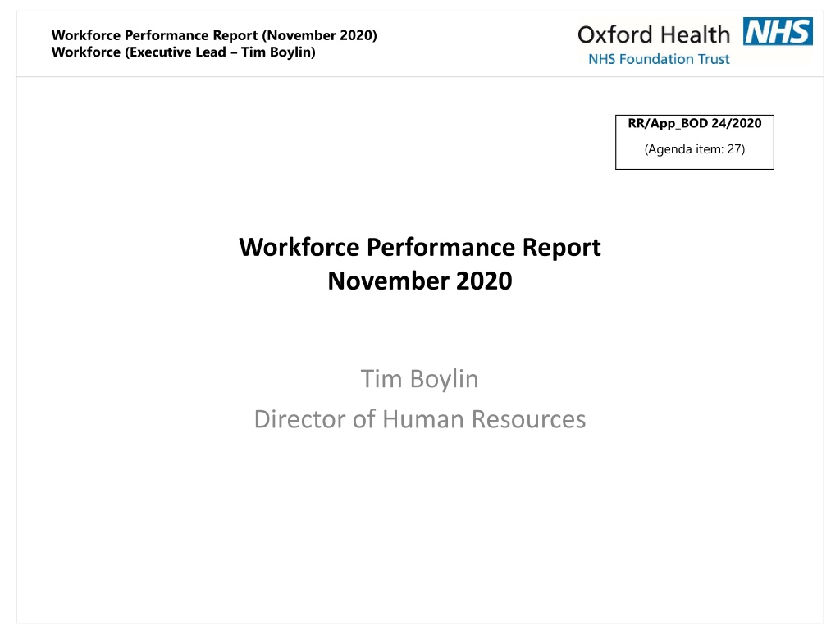
Task: Click the word Performance in the main title
Action: 441,248
